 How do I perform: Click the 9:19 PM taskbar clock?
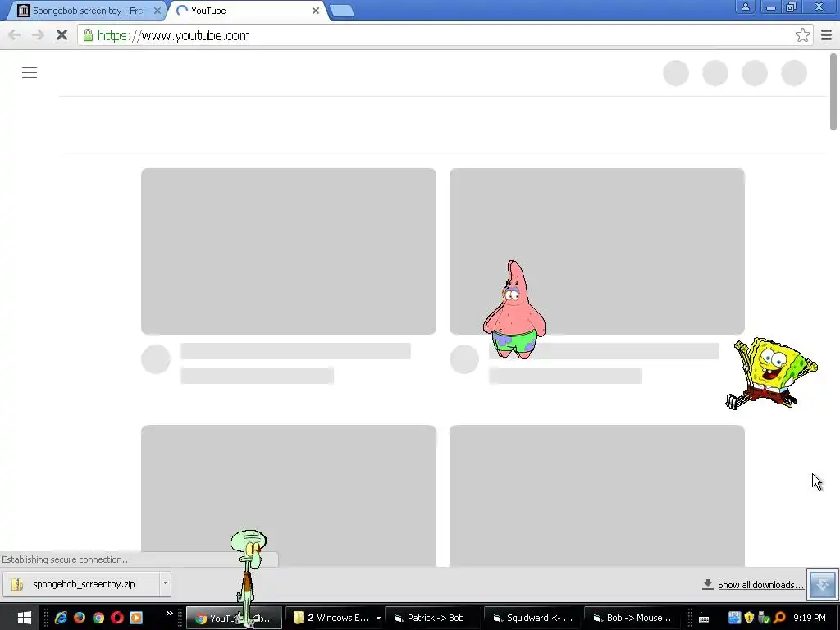pos(810,618)
